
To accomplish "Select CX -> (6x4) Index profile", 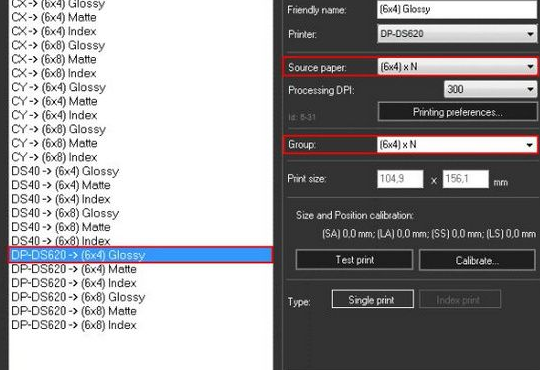I will click(141, 31).
